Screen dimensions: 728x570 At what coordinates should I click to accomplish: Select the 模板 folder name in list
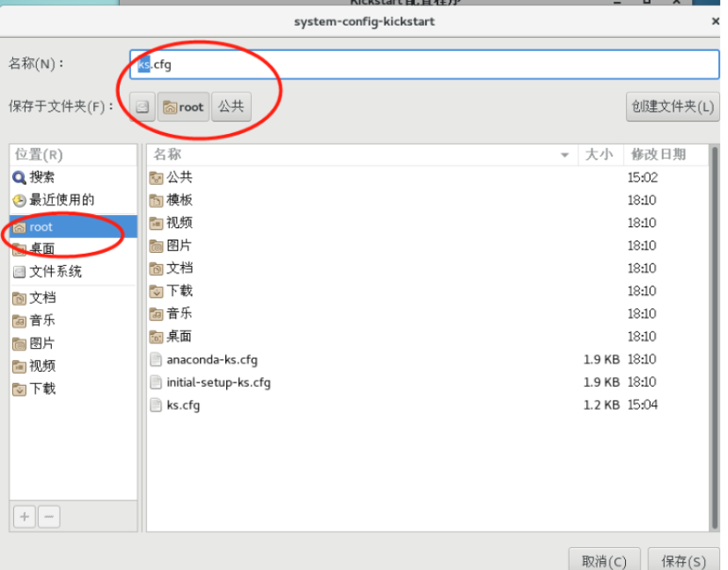click(180, 200)
